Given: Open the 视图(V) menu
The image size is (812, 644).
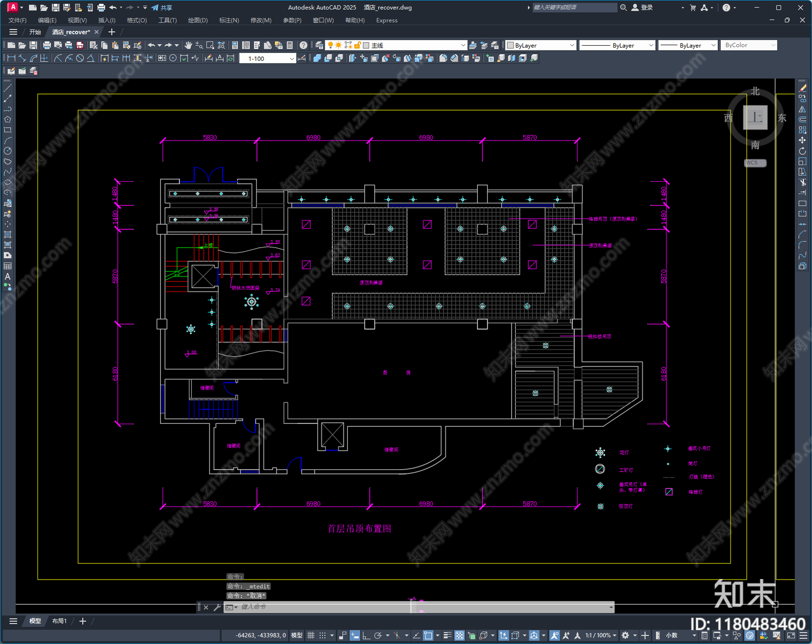Looking at the screenshot, I should click(x=77, y=20).
